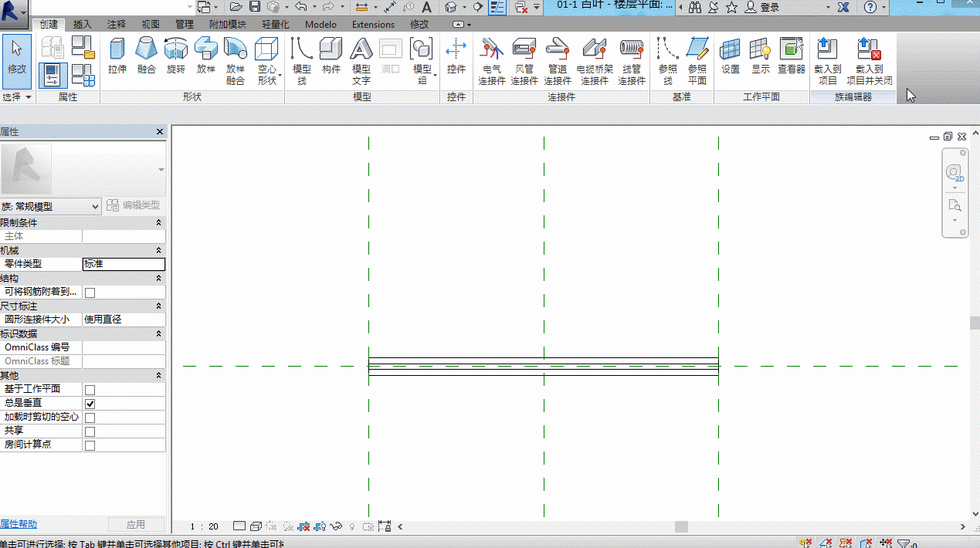Click the 修改 (Modify) button
980x548 pixels.
(x=17, y=61)
